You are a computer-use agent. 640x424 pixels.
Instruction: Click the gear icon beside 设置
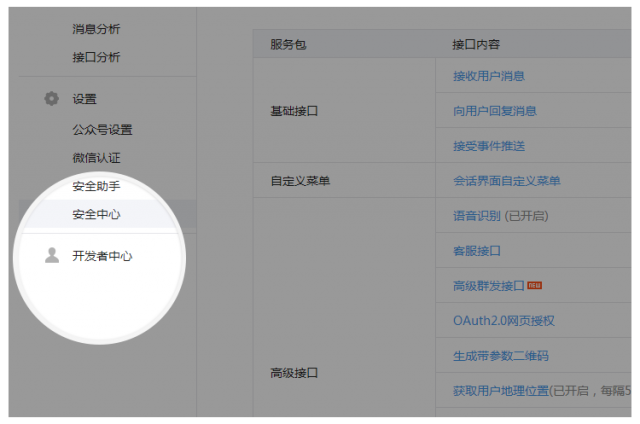52,99
